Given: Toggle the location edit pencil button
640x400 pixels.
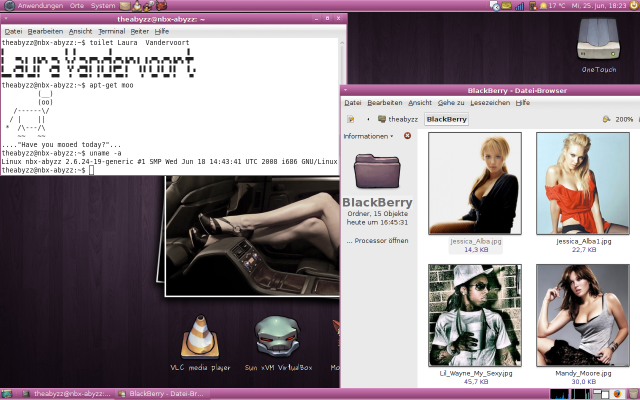Looking at the screenshot, I should (x=351, y=119).
